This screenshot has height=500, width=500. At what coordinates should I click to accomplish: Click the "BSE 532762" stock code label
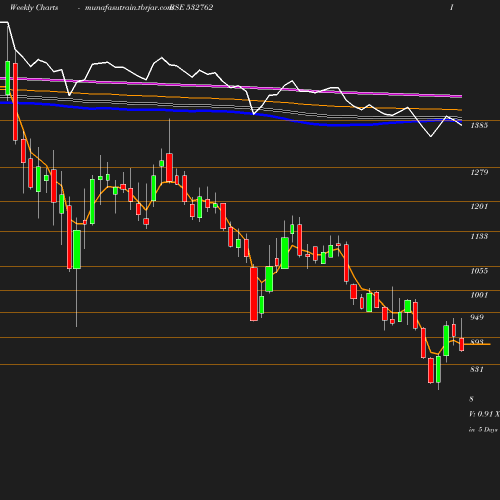(192, 7)
